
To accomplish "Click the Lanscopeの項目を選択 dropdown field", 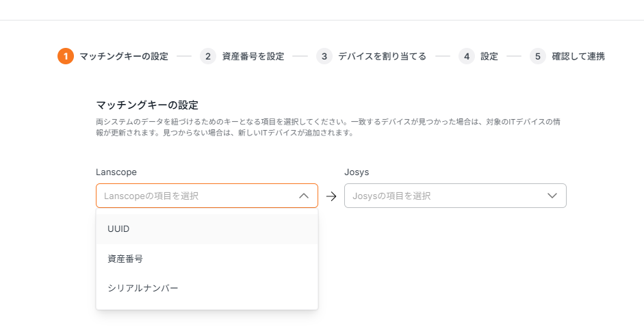I will click(x=198, y=196).
